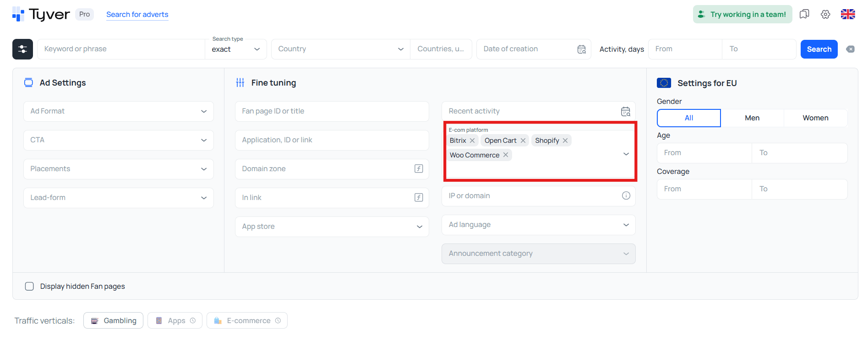Click the Age From field
Viewport: 868px width, 346px height.
(704, 153)
